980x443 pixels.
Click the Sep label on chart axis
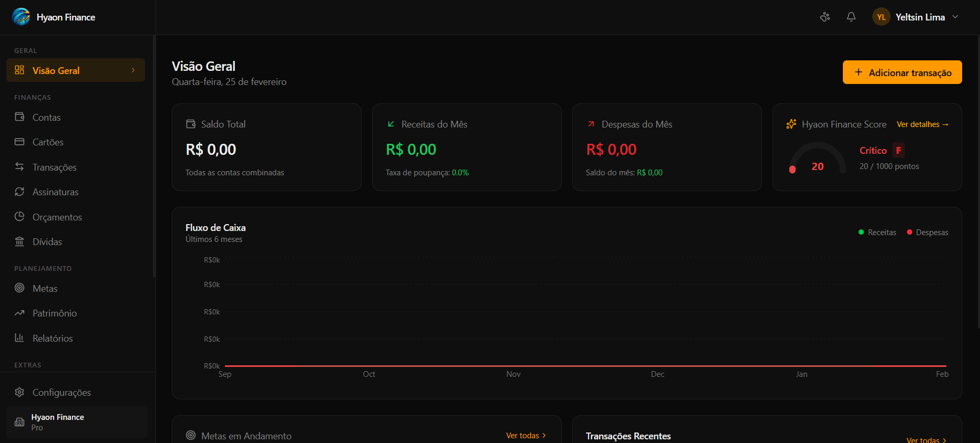(x=225, y=374)
